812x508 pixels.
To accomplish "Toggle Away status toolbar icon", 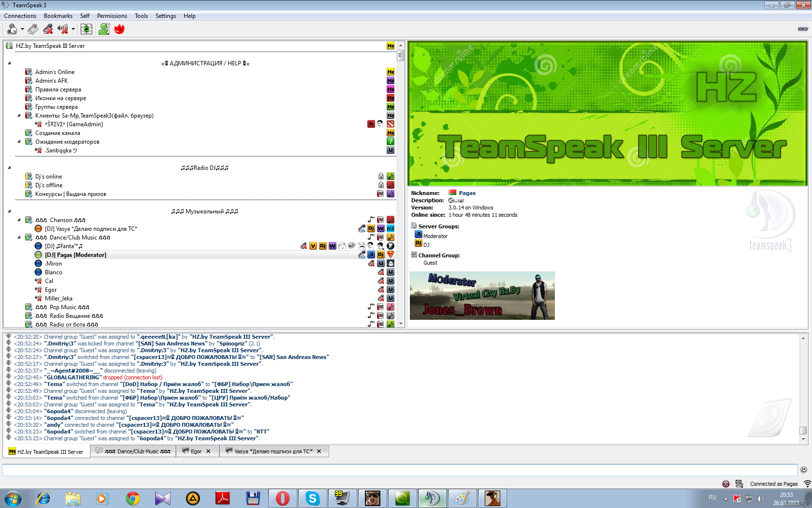I will pos(13,29).
